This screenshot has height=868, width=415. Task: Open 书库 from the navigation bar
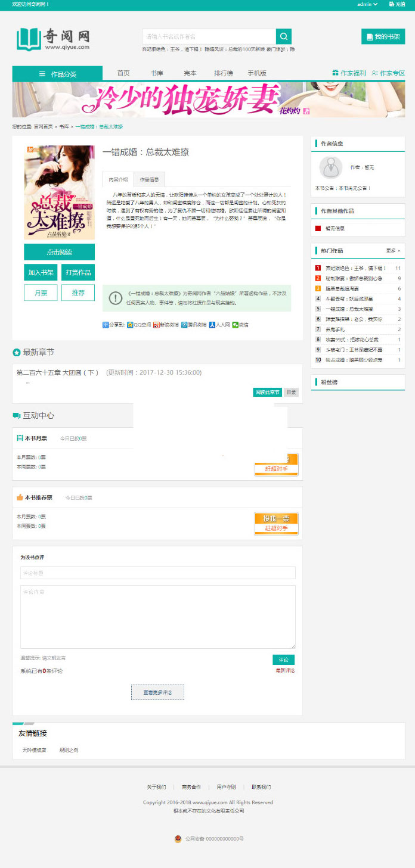pos(157,73)
